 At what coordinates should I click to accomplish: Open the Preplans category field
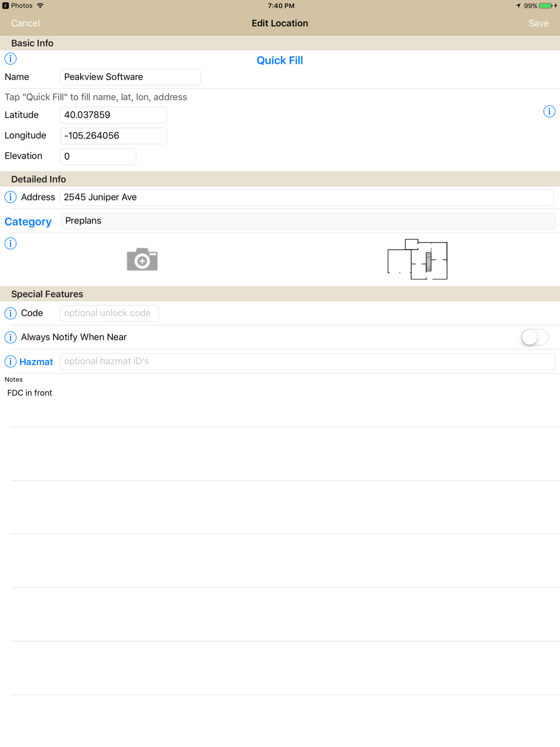point(308,221)
